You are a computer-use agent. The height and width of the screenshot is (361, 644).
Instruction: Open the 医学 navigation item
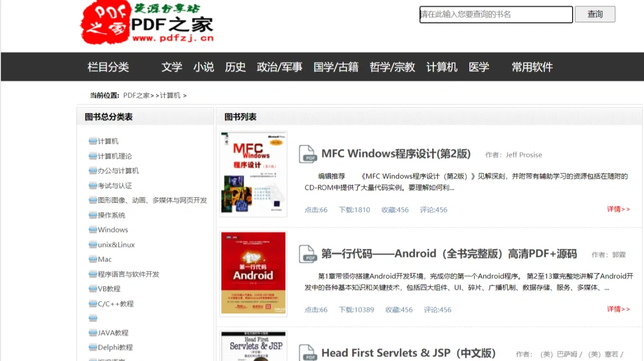click(x=478, y=67)
